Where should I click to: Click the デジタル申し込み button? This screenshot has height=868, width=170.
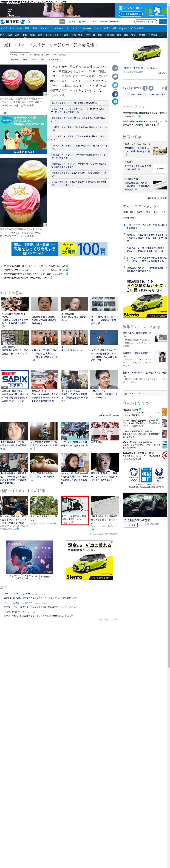click(x=158, y=95)
